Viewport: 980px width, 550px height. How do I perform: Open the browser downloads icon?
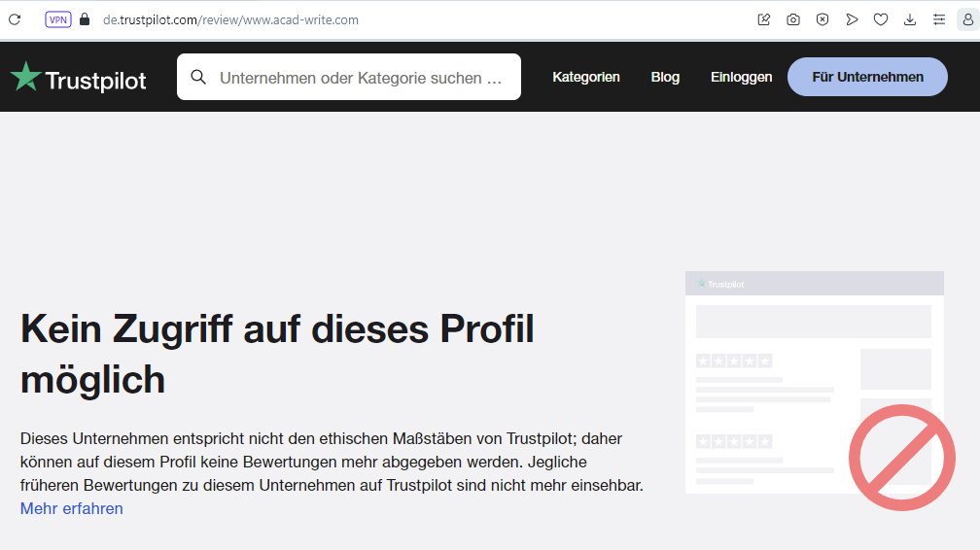point(910,19)
